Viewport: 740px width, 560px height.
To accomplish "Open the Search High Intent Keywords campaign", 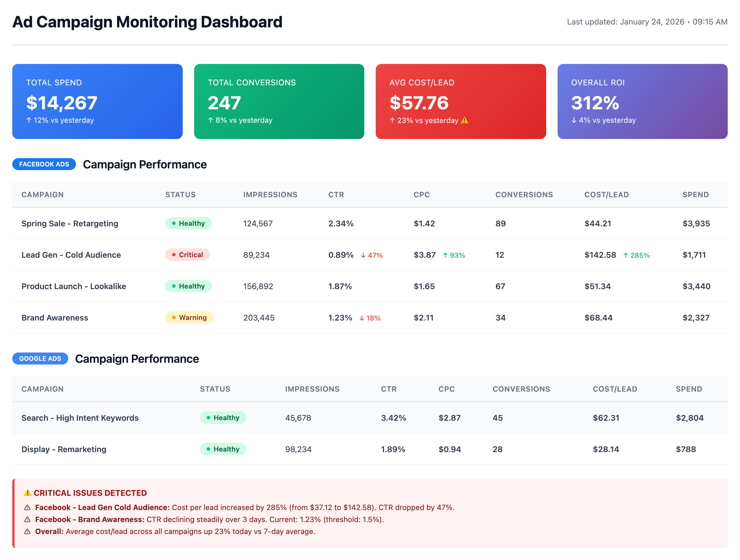I will coord(80,418).
